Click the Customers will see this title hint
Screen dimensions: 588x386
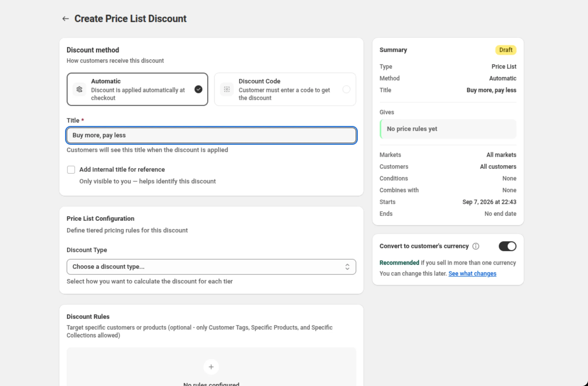[147, 150]
